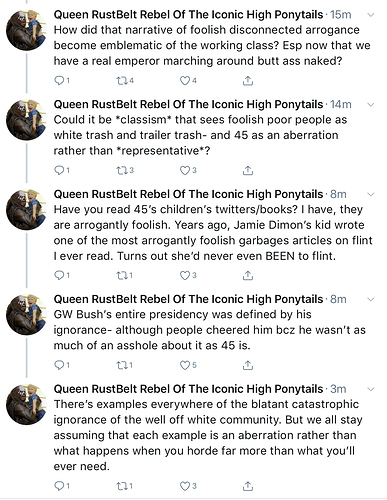This screenshot has height=500, width=387.
Task: Share the 15m tweet via share icon
Action: [x=248, y=81]
